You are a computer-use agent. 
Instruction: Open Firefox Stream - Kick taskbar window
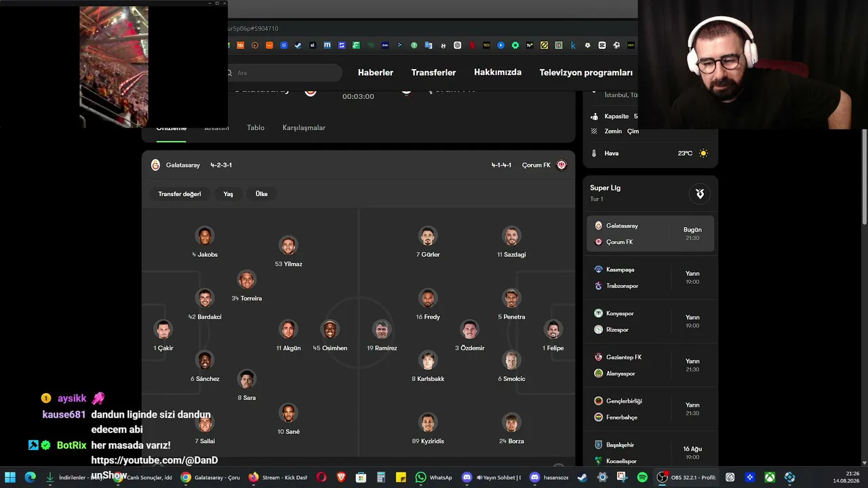point(279,477)
